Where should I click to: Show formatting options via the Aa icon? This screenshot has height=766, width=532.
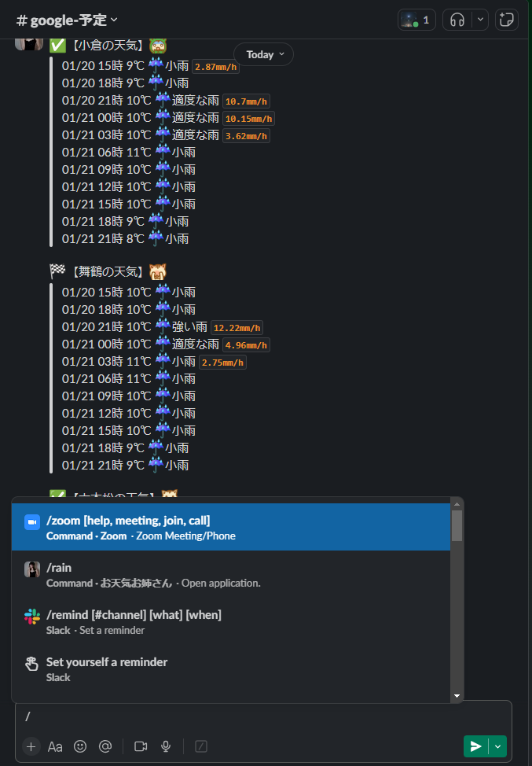click(55, 746)
